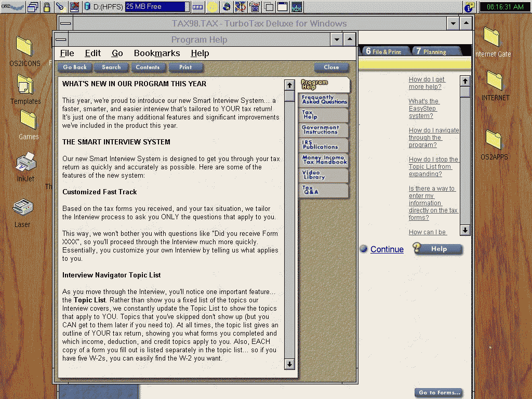Open the Go menu in Program Help
532x399 pixels.
tap(117, 54)
